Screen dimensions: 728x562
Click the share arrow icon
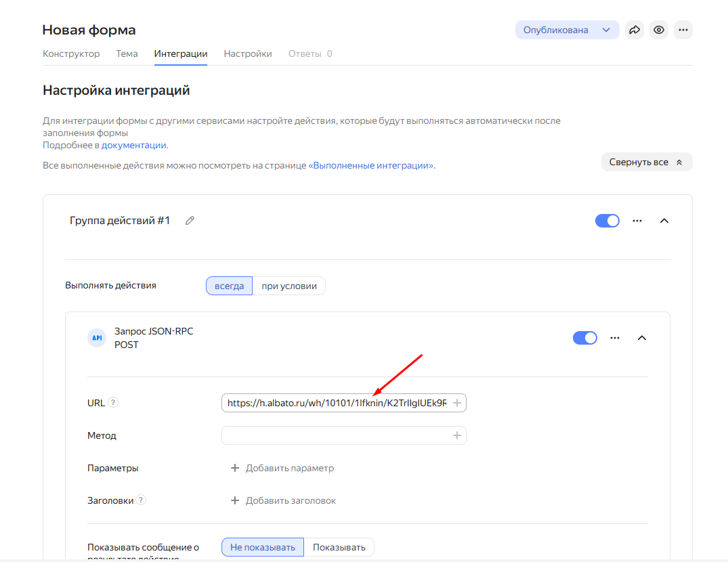(x=635, y=30)
